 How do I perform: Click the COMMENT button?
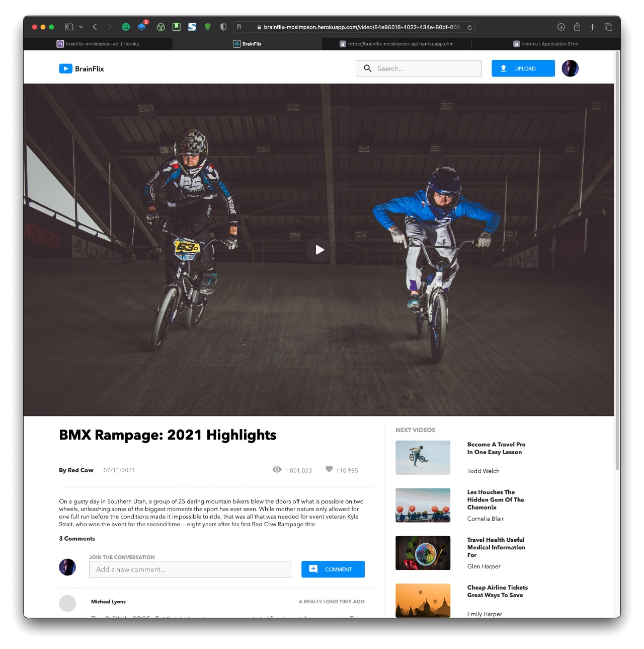click(x=333, y=569)
